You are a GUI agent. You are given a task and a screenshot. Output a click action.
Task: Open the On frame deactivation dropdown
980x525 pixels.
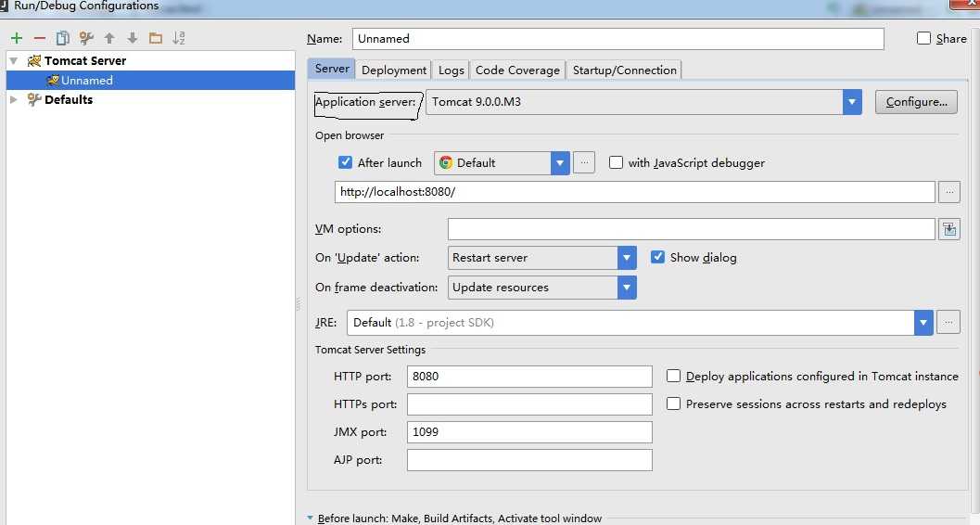point(627,288)
